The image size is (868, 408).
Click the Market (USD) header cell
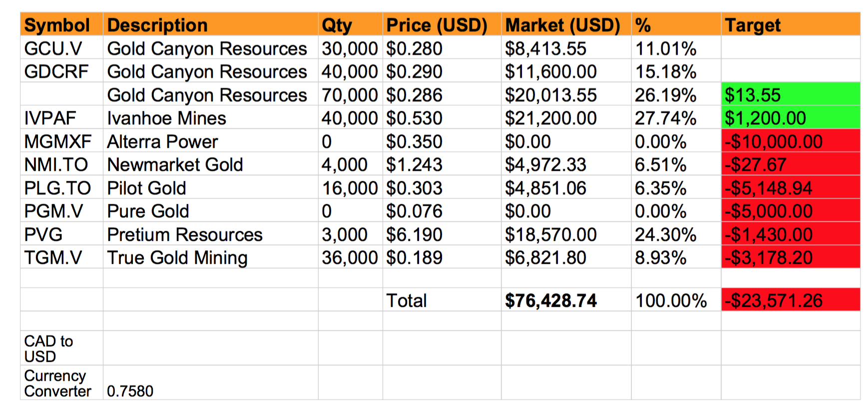(566, 24)
